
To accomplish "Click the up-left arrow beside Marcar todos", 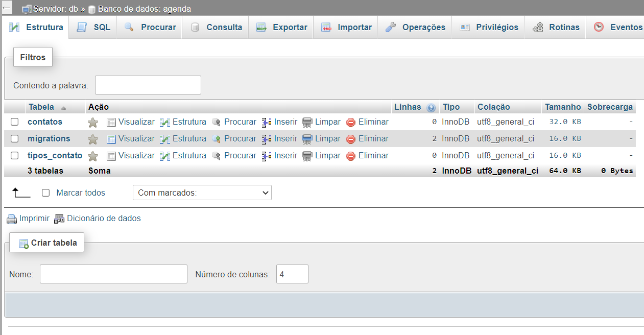I will click(21, 193).
